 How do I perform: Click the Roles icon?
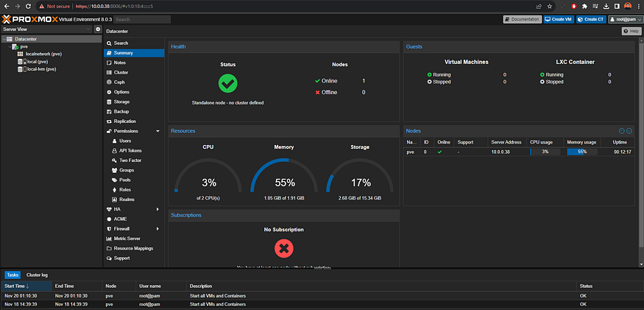pyautogui.click(x=115, y=190)
